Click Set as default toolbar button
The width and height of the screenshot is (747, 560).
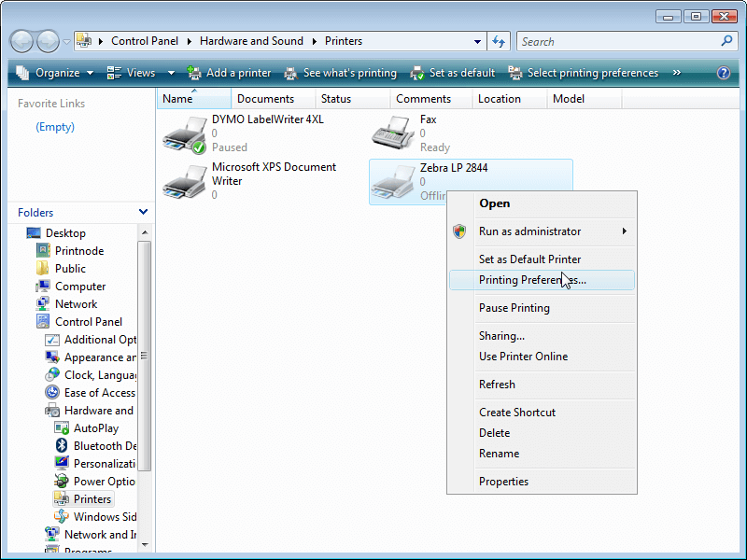(453, 73)
